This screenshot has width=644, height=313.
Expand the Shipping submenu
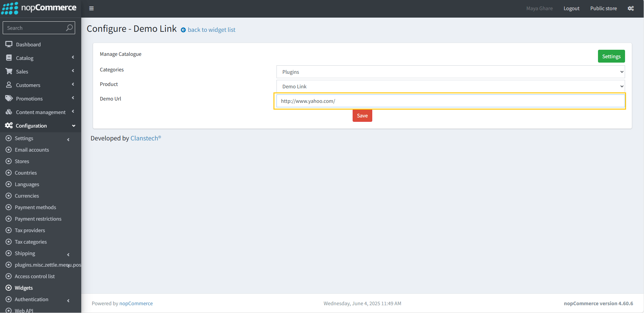coord(68,254)
